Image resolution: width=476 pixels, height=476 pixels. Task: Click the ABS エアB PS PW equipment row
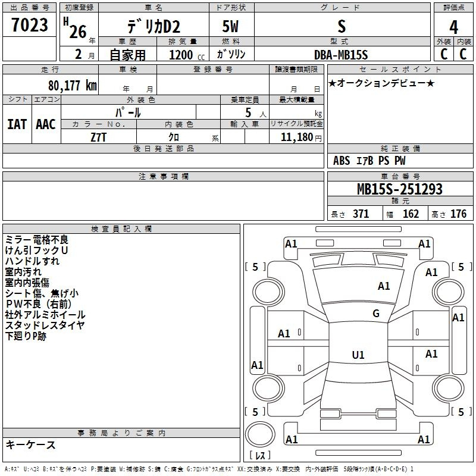(369, 161)
